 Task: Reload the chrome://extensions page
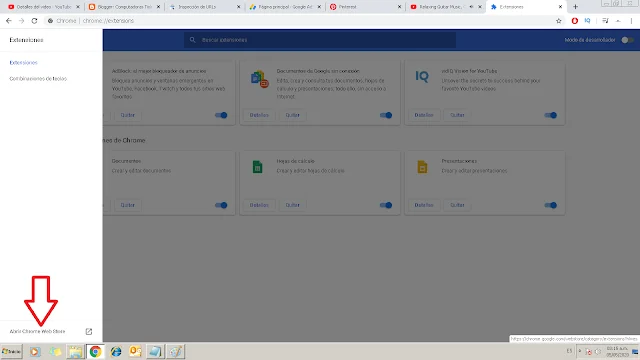tap(34, 21)
